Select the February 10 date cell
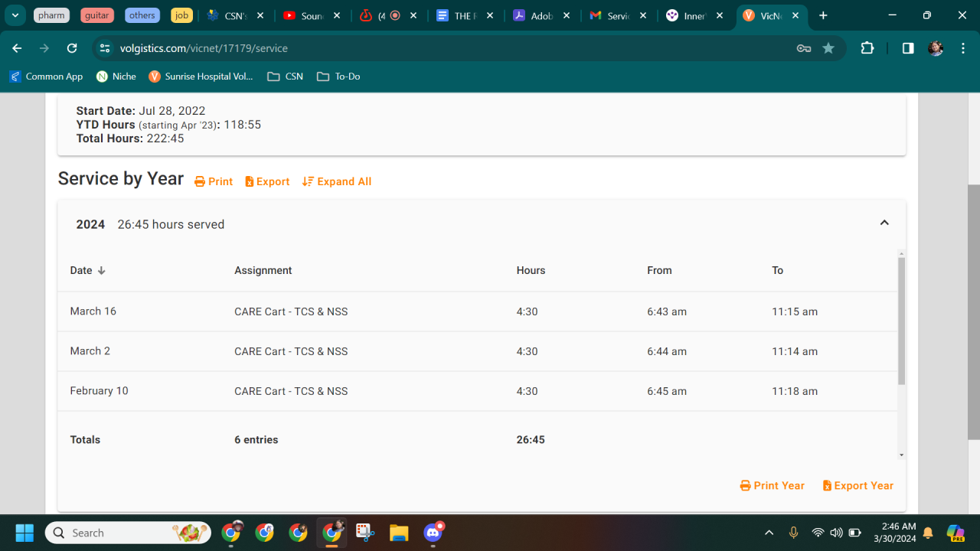This screenshot has width=980, height=551. pyautogui.click(x=99, y=391)
